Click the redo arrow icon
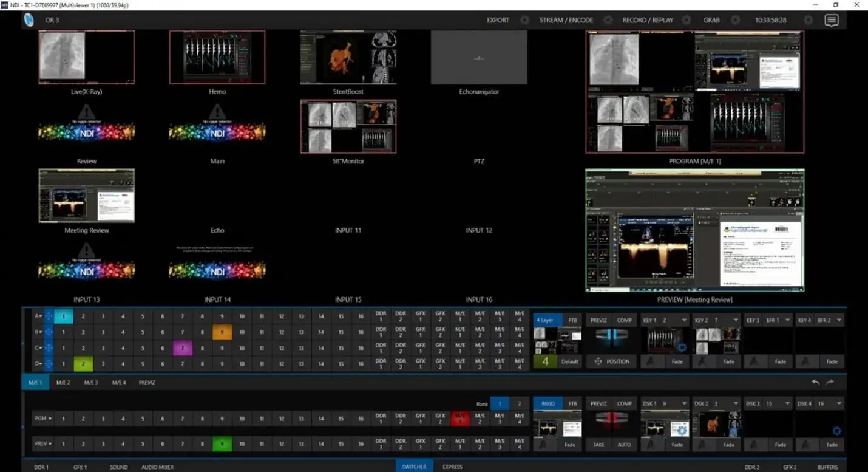This screenshot has height=472, width=868. (830, 383)
